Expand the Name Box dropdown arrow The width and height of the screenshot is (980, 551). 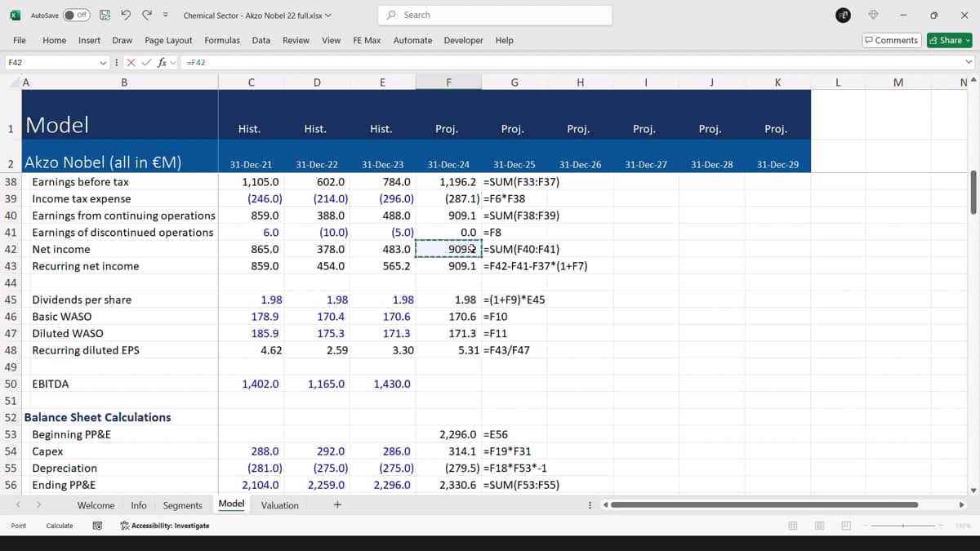pos(103,62)
